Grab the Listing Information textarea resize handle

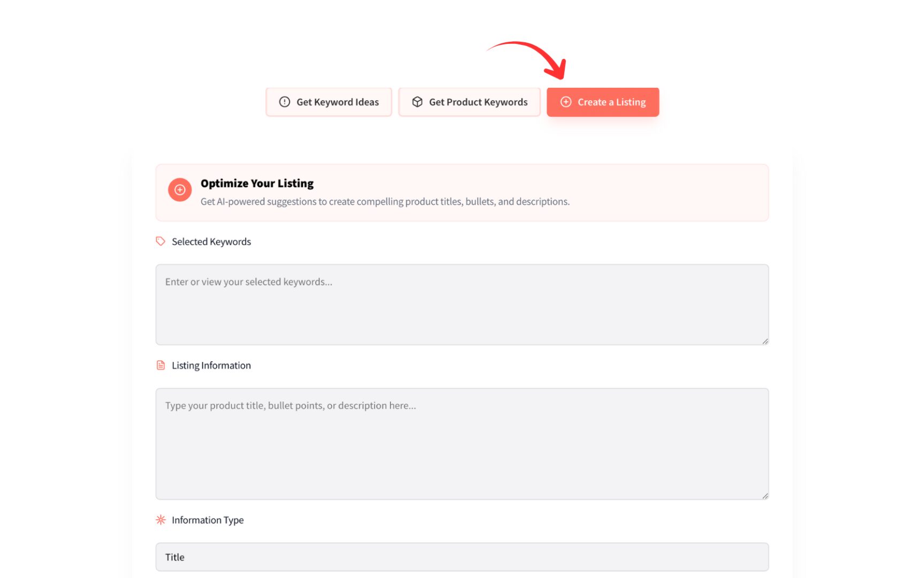[765, 496]
